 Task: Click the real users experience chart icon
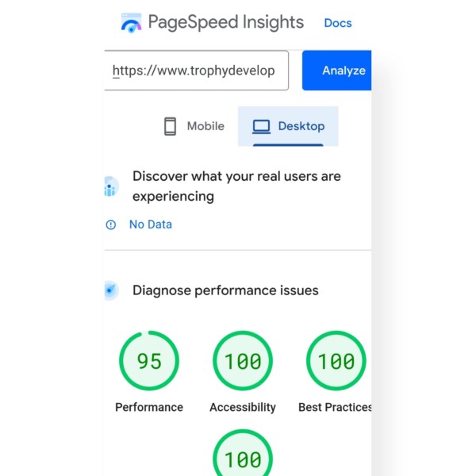(111, 186)
